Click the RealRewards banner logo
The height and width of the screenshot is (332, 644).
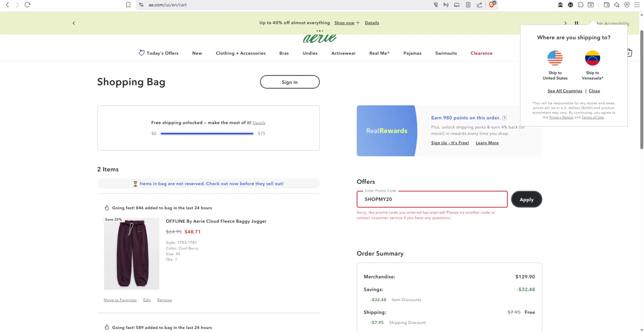click(x=386, y=131)
